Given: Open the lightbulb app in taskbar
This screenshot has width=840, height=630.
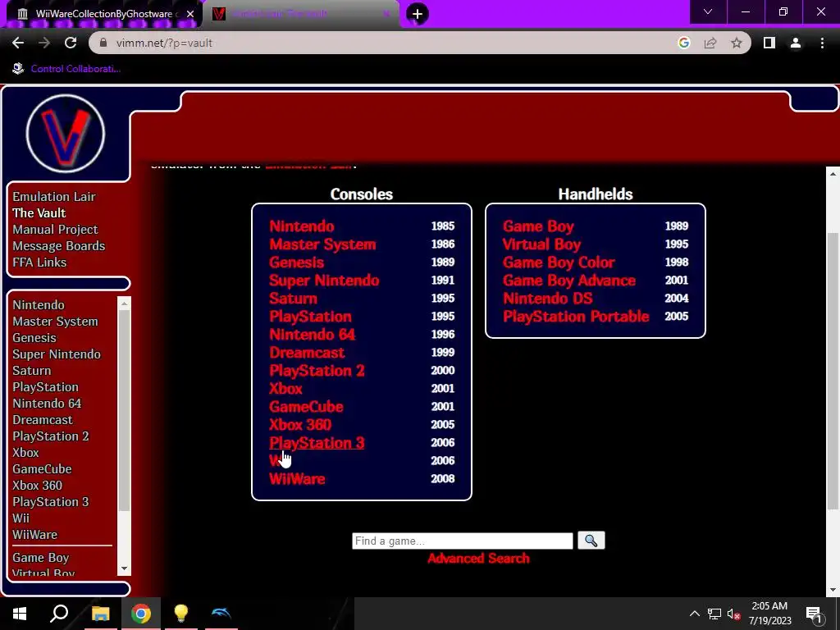Looking at the screenshot, I should pos(181,614).
